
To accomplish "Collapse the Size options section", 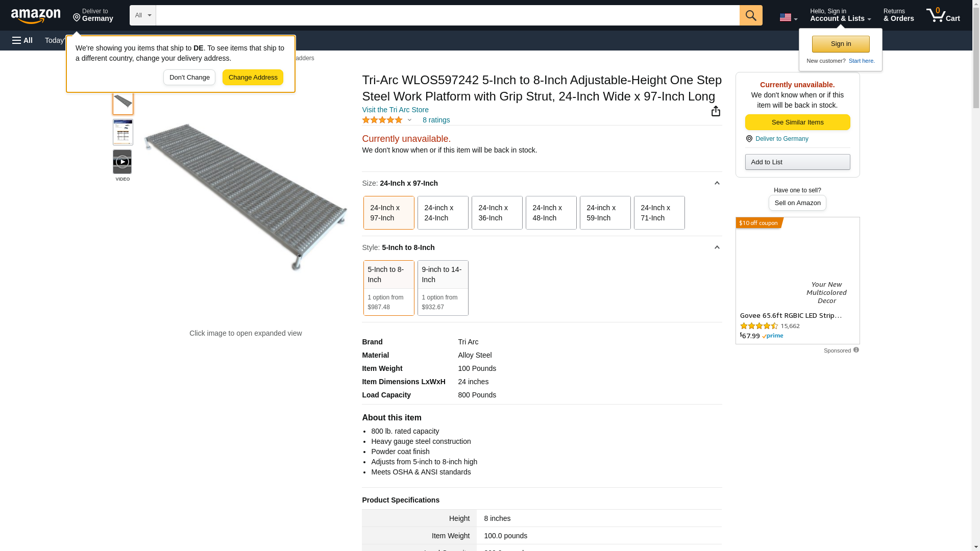I will click(717, 183).
